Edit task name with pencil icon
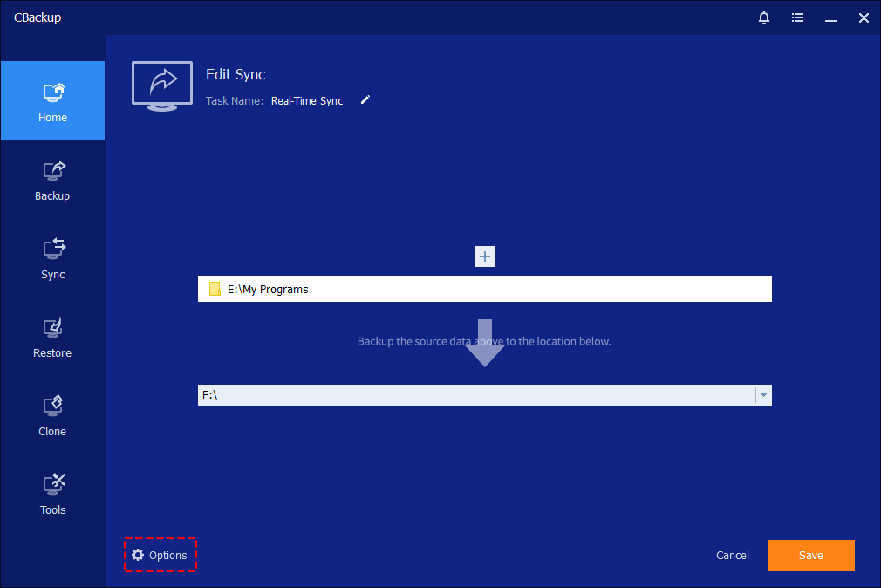This screenshot has height=588, width=881. point(365,100)
